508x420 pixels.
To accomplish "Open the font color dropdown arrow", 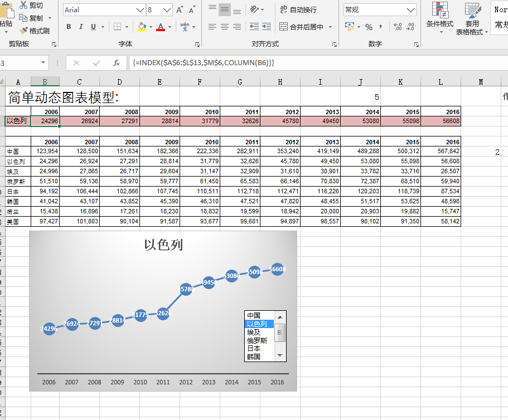I will (x=170, y=27).
